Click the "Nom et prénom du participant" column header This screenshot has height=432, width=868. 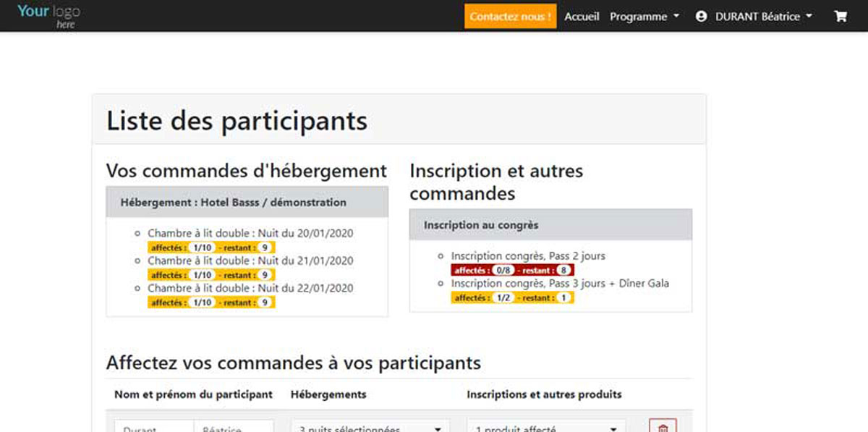193,394
